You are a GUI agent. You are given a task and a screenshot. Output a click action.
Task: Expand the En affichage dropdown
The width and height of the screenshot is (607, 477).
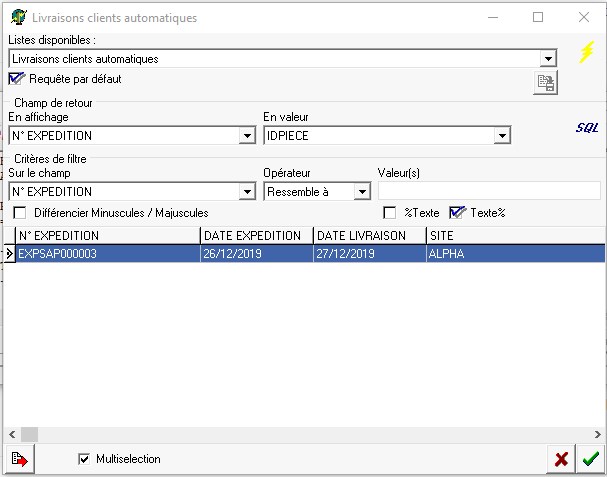247,136
